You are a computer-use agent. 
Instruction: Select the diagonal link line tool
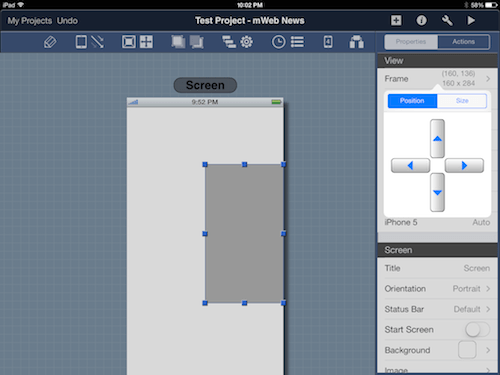[x=97, y=42]
